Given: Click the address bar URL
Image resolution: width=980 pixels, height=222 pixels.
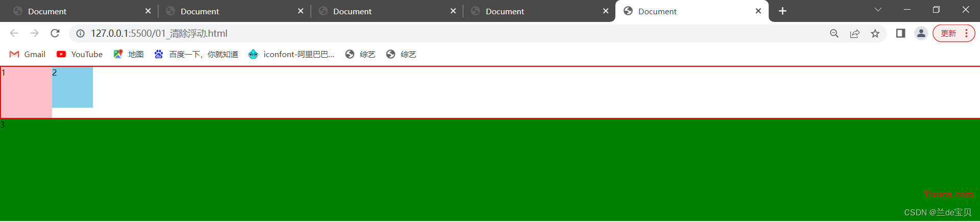Looking at the screenshot, I should tap(159, 33).
